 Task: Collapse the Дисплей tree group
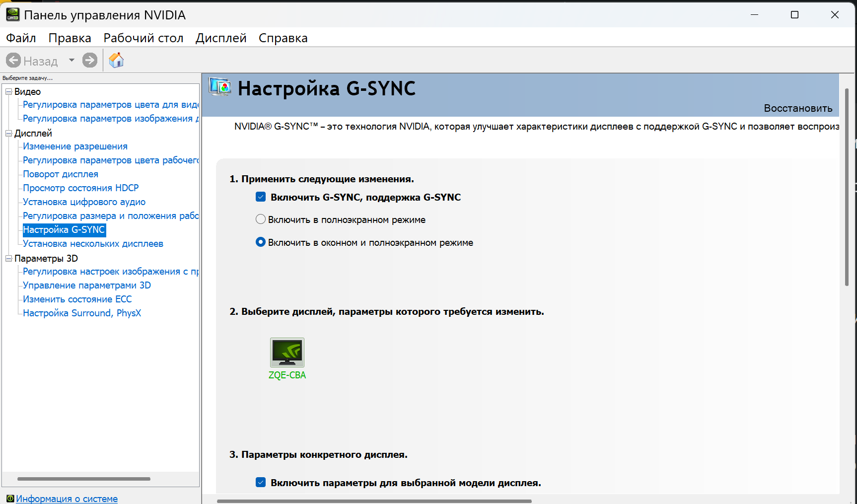click(x=8, y=134)
